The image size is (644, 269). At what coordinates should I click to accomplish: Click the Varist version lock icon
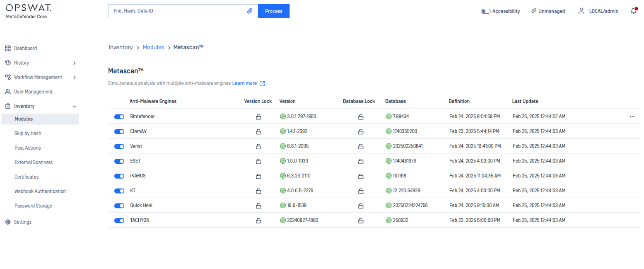(x=258, y=146)
